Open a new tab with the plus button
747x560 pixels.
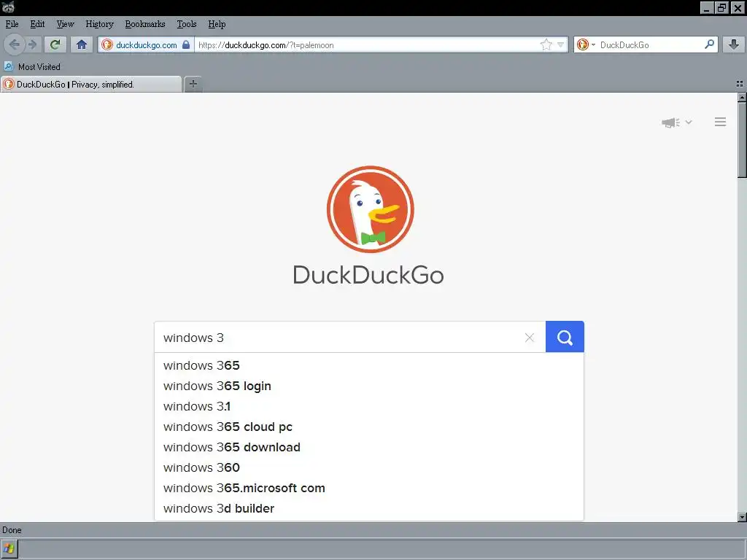tap(193, 85)
